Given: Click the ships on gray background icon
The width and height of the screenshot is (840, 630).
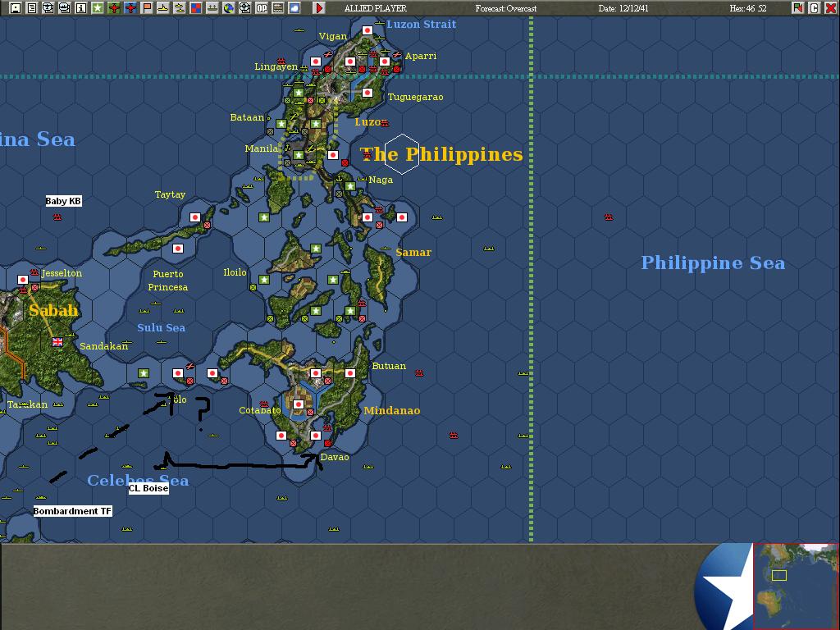Looking at the screenshot, I should click(212, 8).
